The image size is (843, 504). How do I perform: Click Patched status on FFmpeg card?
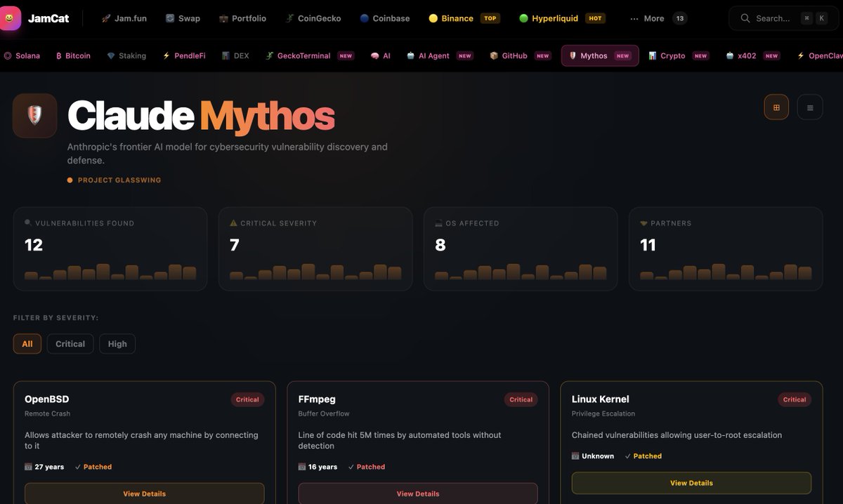(367, 467)
